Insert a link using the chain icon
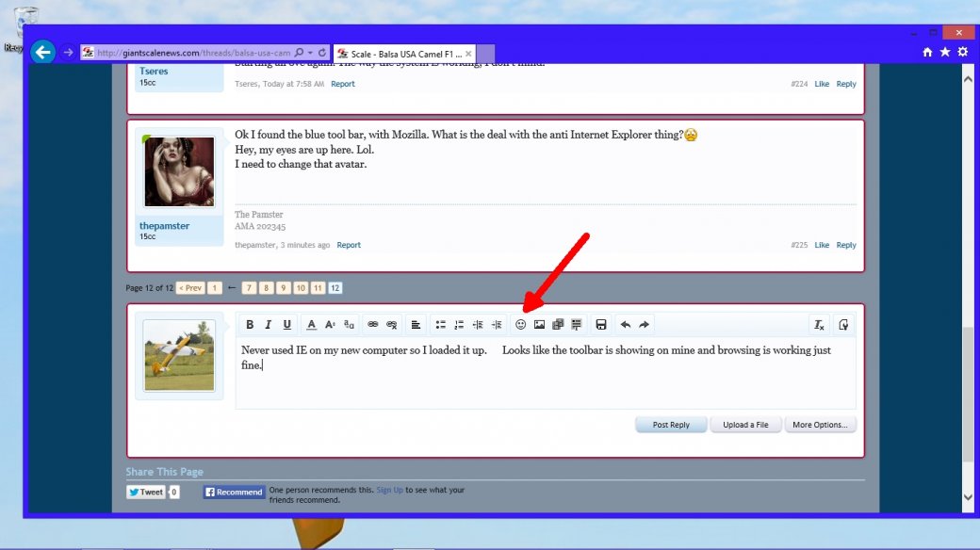The image size is (980, 550). (x=372, y=324)
